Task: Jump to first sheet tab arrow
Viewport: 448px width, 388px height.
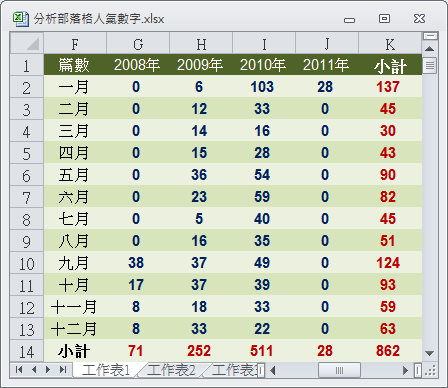Action: [19, 370]
